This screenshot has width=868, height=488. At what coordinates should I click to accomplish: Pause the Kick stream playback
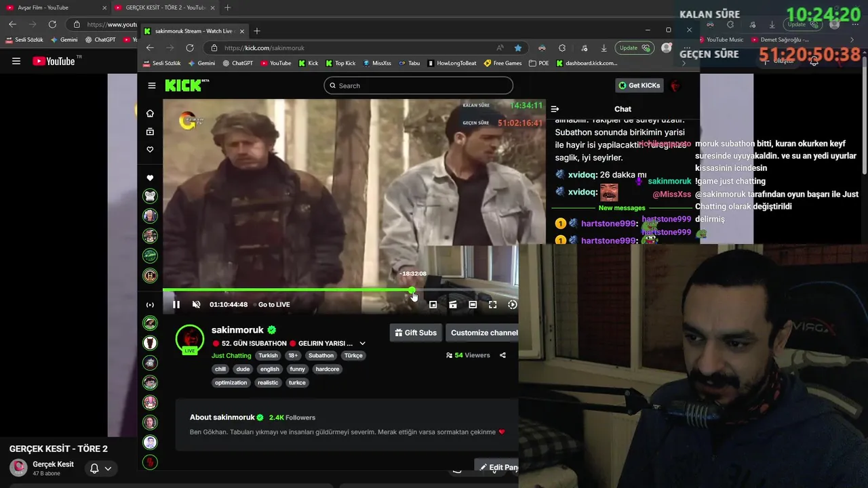(x=176, y=304)
